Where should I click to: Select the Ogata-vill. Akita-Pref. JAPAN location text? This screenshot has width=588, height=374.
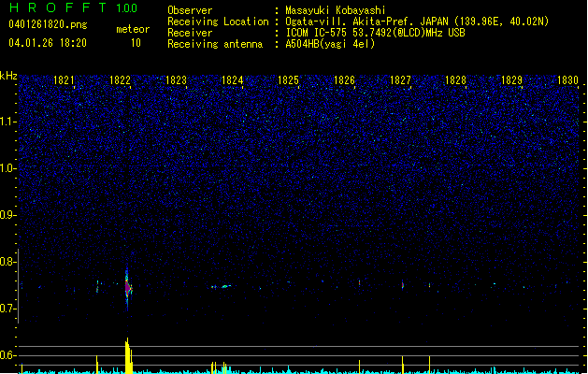[417, 22]
